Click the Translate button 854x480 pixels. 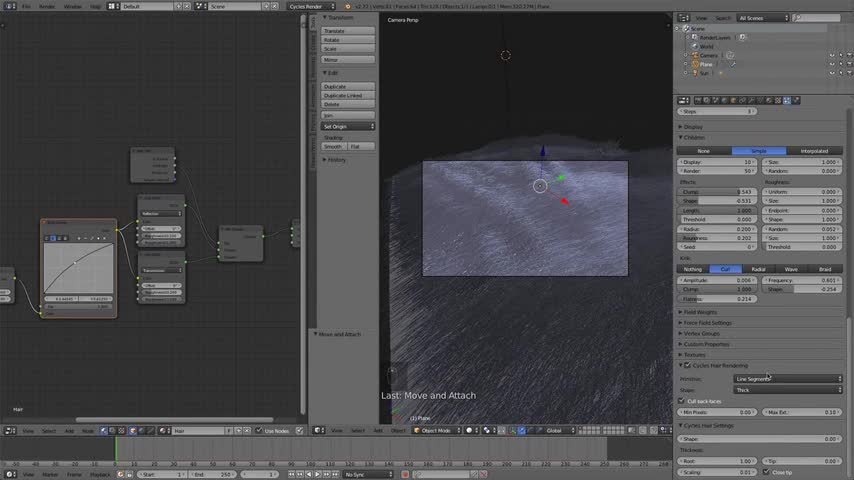click(347, 31)
